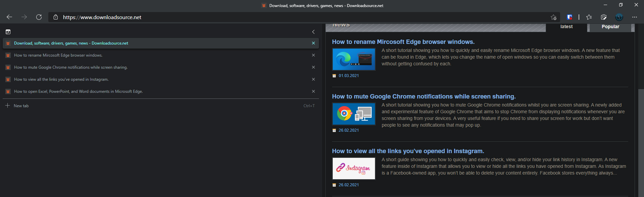
Task: Close the 'rename Mircosoft Edge browser windows' tab
Action: pyautogui.click(x=313, y=55)
